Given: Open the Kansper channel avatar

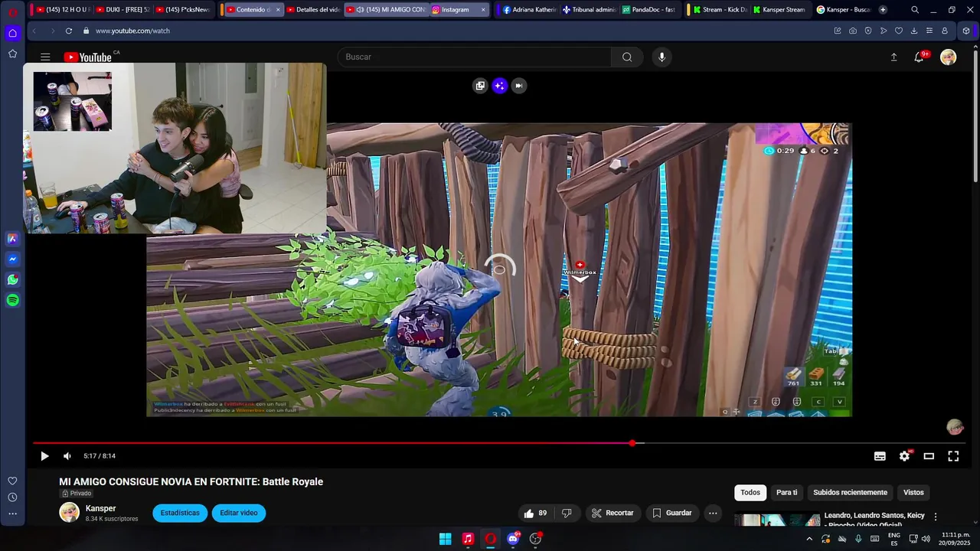Looking at the screenshot, I should click(70, 513).
